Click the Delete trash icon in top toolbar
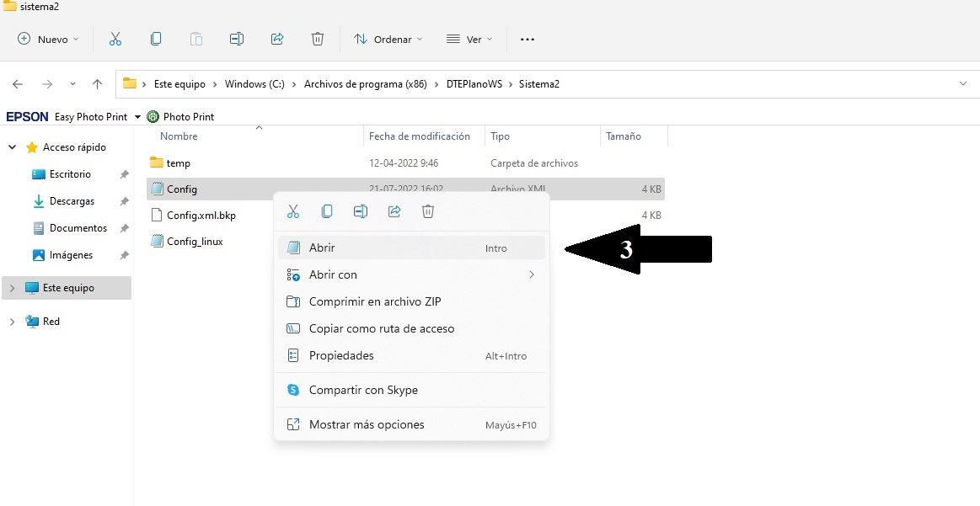Image resolution: width=980 pixels, height=506 pixels. [318, 39]
